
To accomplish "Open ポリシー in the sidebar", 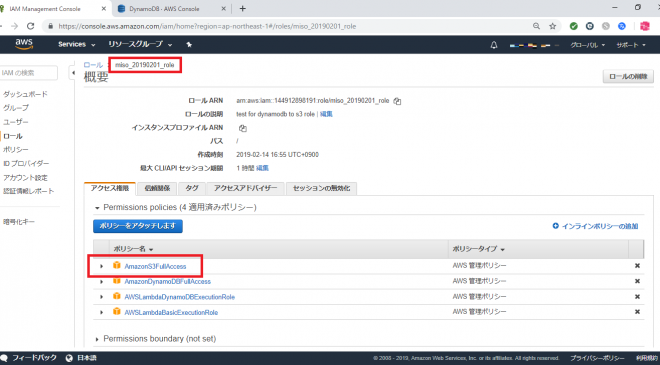I will tap(16, 149).
